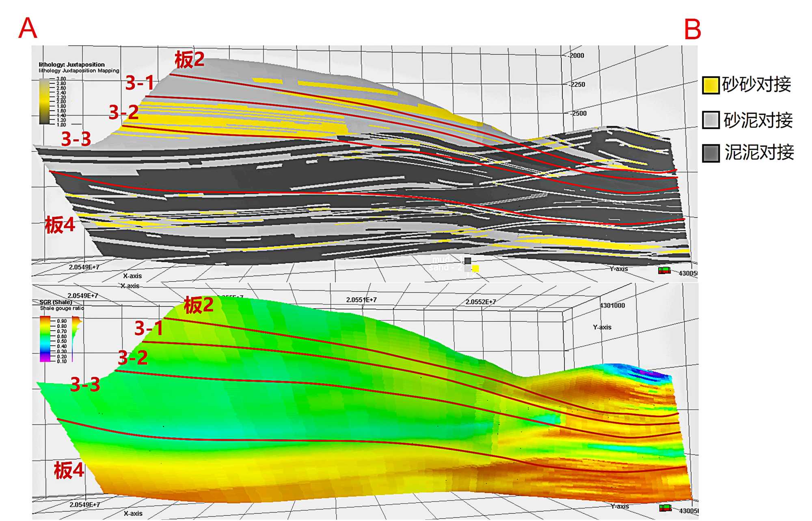Click the 'lithology: Juxtaposition' legend title
Screen dimensions: 812x521
[71, 65]
